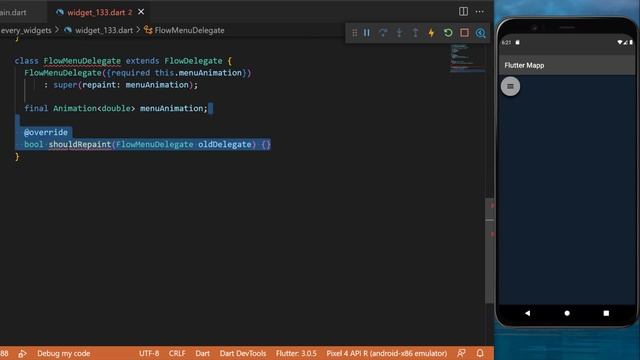640x360 pixels.
Task: Open FlowMenuDelegate breadcrumb symbol
Action: (189, 30)
